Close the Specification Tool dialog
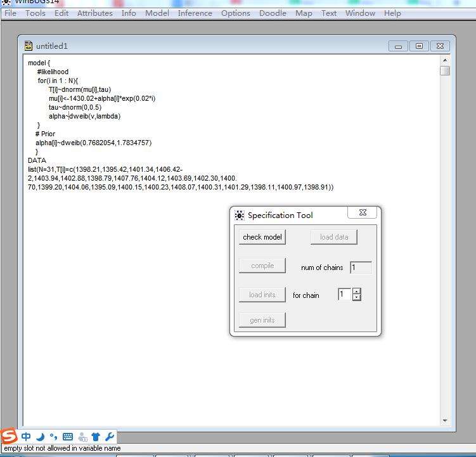This screenshot has width=476, height=457. coord(363,212)
